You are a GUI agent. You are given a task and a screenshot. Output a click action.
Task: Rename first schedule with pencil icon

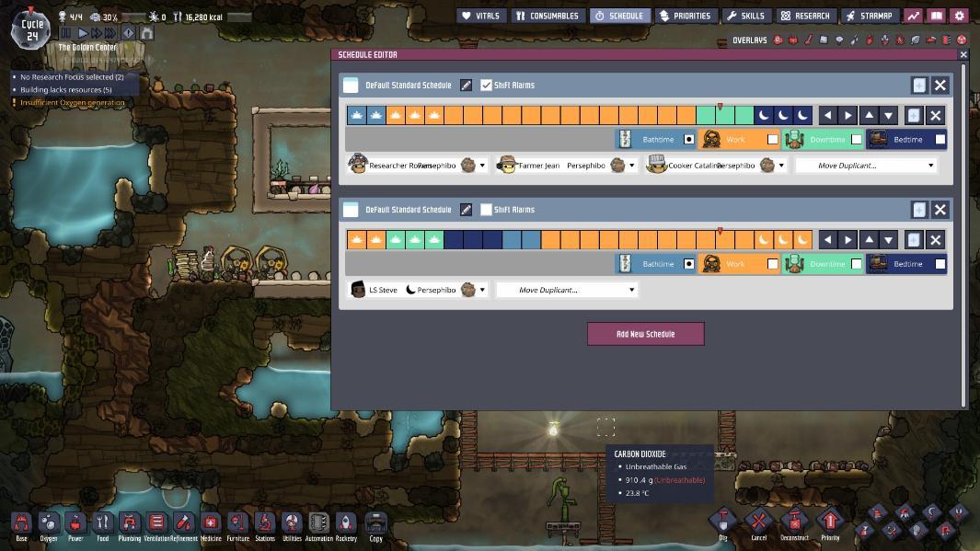click(466, 85)
